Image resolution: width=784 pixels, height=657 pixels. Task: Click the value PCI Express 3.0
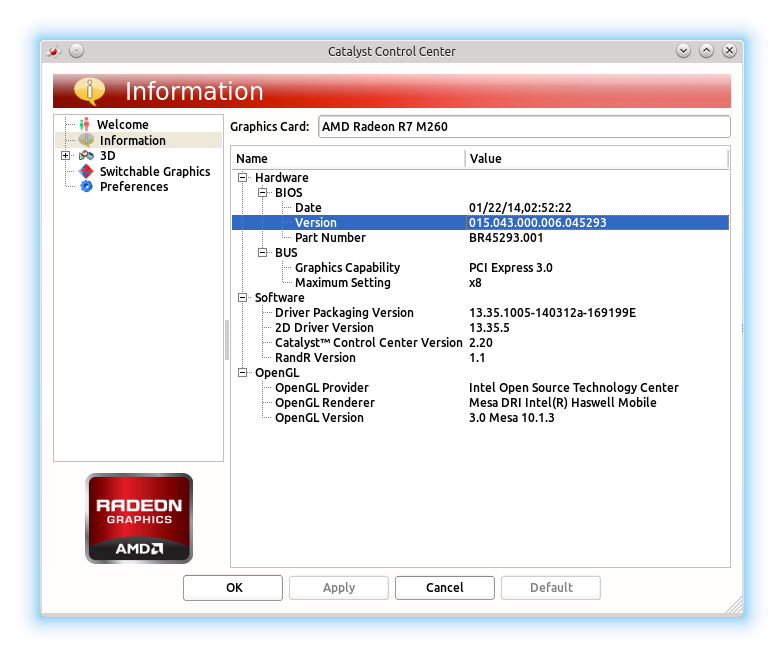(510, 268)
